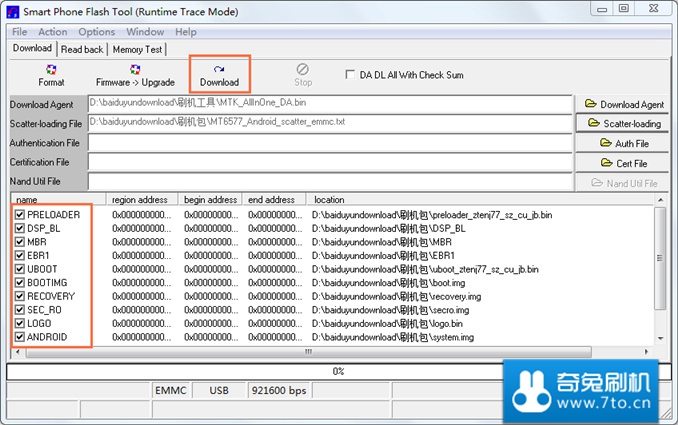Open the Options menu
This screenshot has width=678, height=425.
96,32
